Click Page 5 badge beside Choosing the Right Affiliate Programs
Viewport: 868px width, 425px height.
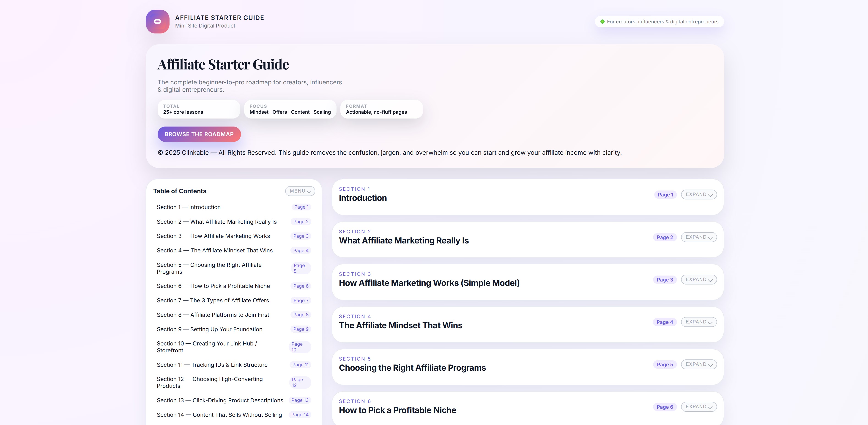[x=665, y=364]
